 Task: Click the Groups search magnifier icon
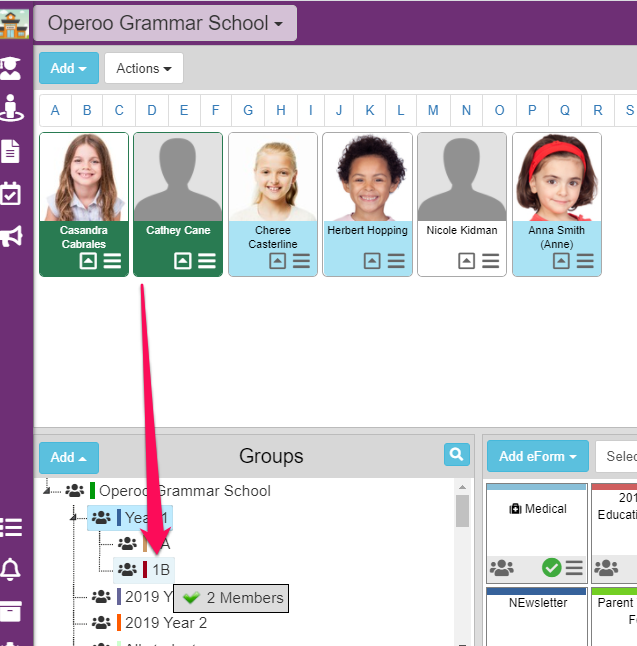tap(457, 455)
